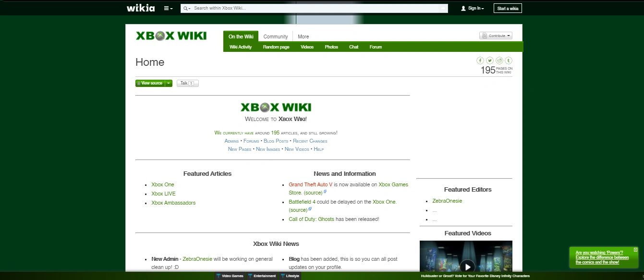The image size is (644, 280).
Task: Open the Blog Posts link
Action: tap(276, 141)
